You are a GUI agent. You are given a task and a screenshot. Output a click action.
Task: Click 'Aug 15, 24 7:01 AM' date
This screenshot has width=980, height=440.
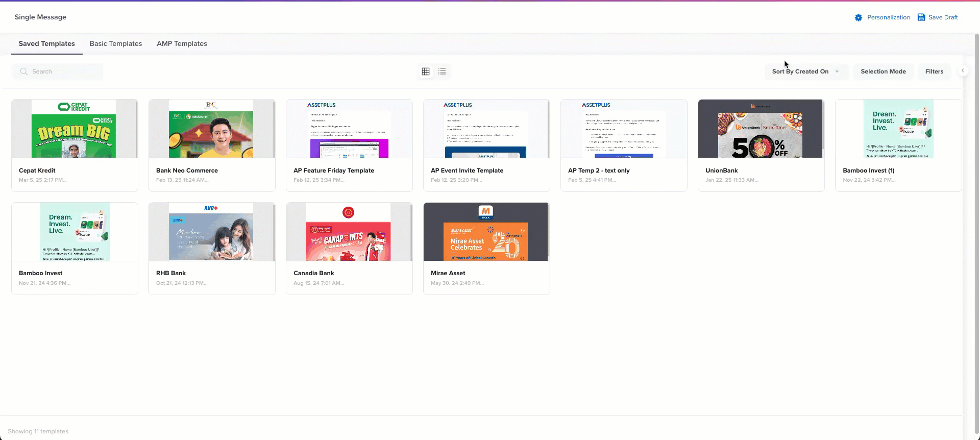point(319,283)
